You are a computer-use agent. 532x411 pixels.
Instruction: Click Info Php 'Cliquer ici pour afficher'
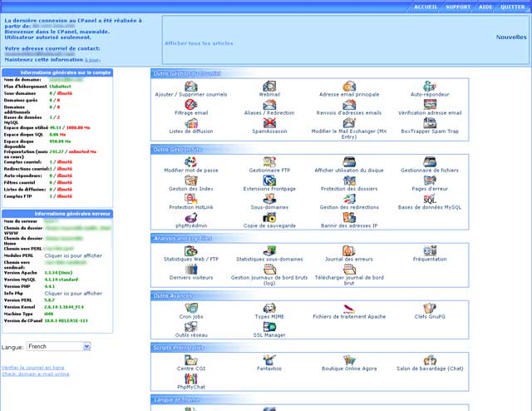pos(73,293)
